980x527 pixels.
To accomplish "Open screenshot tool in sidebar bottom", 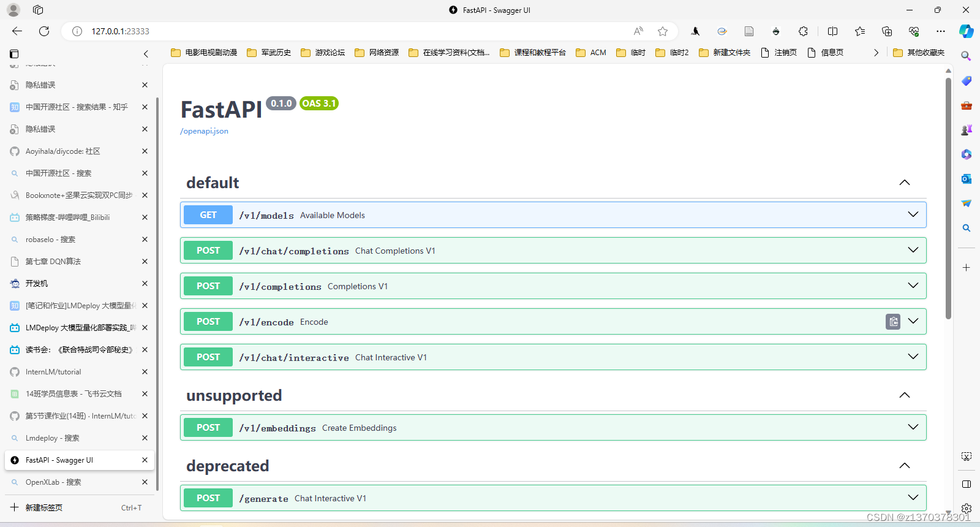I will 967,457.
